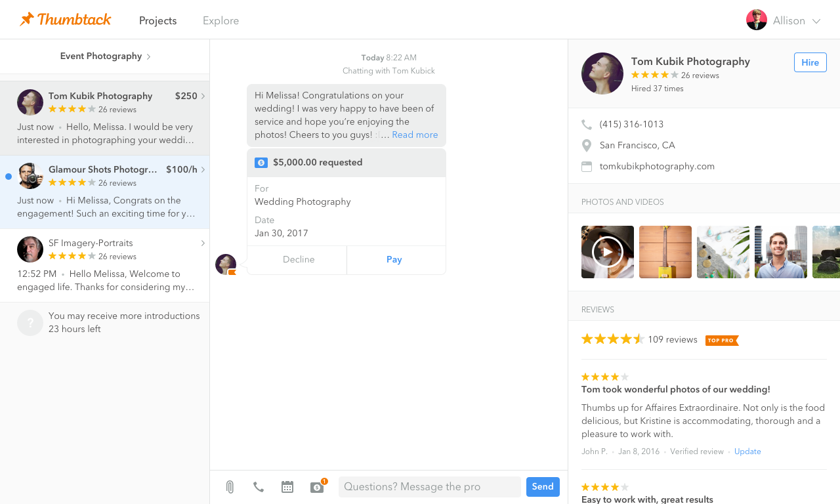This screenshot has width=840, height=504.
Task: Start a call using the phone icon in message bar
Action: pos(259,487)
